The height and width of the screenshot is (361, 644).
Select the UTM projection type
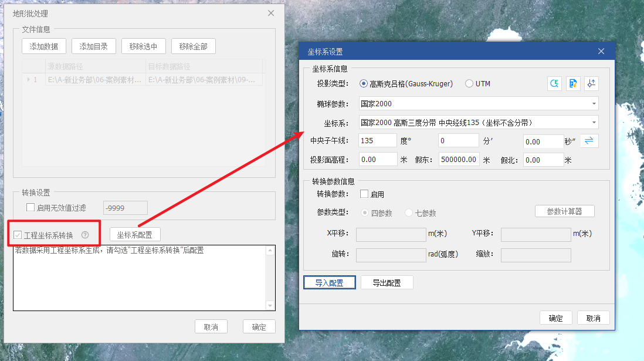pos(469,84)
